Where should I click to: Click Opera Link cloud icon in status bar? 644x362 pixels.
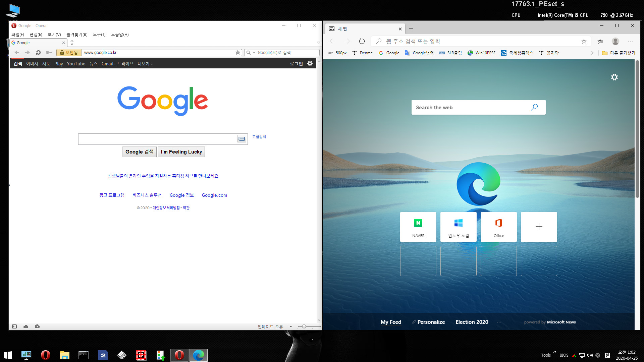26,326
